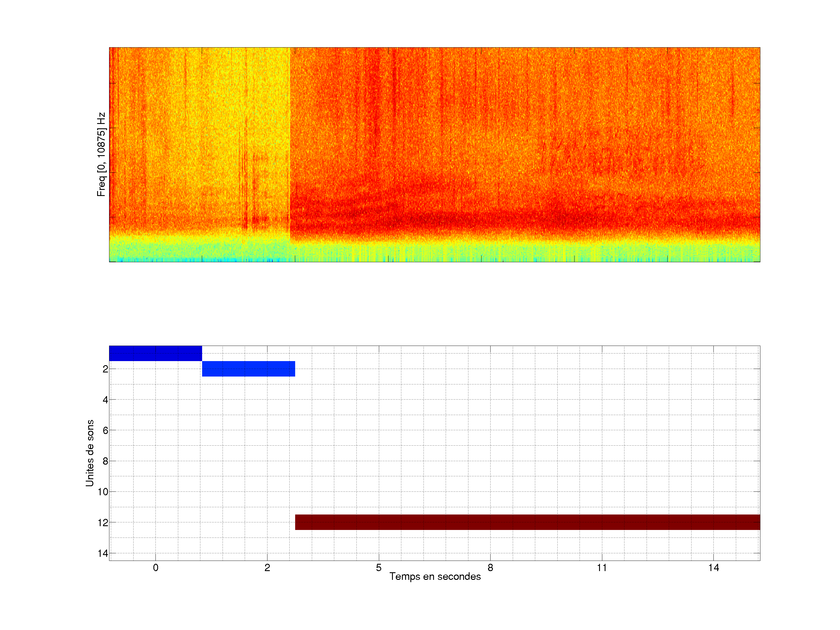Click the 'Temps en secondes' axis label

coord(435,576)
